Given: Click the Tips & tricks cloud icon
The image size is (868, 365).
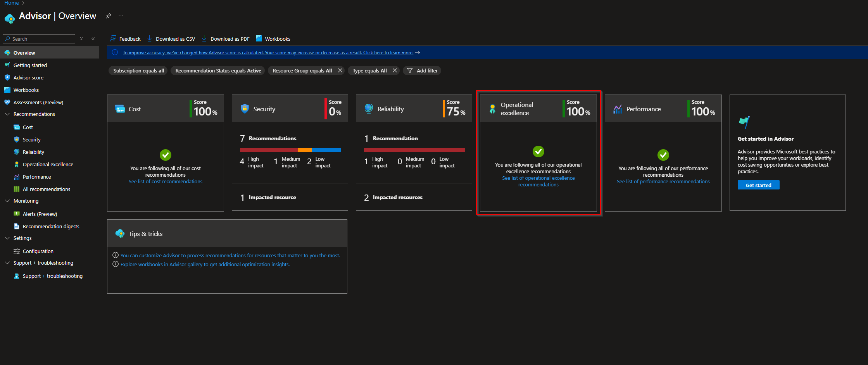Looking at the screenshot, I should pos(120,234).
